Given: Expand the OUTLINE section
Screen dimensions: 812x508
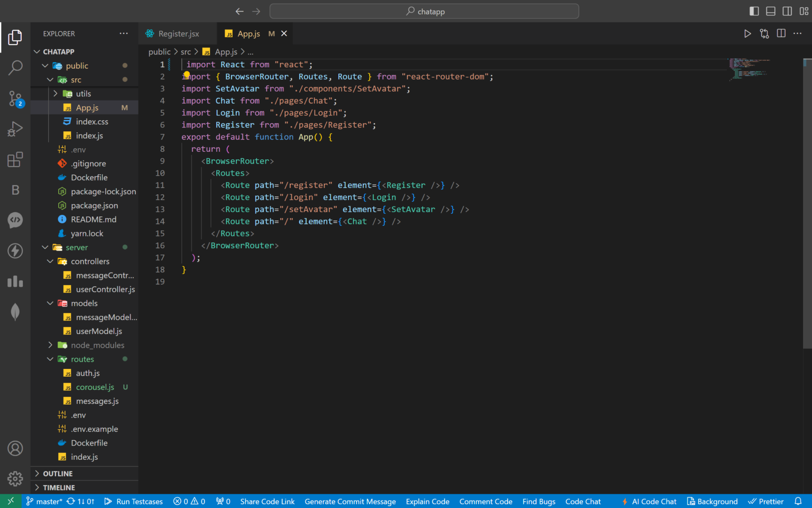Looking at the screenshot, I should pos(58,474).
